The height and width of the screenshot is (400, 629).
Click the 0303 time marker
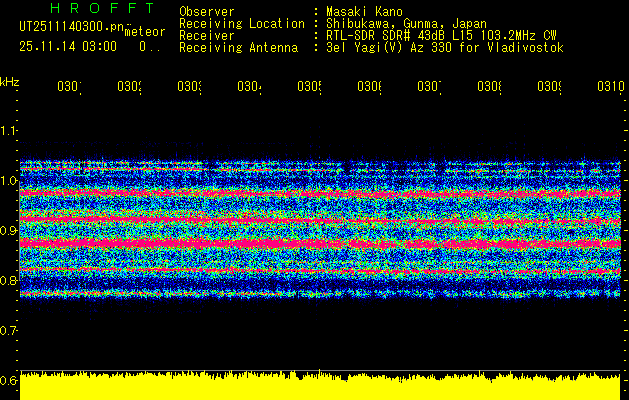click(x=189, y=86)
